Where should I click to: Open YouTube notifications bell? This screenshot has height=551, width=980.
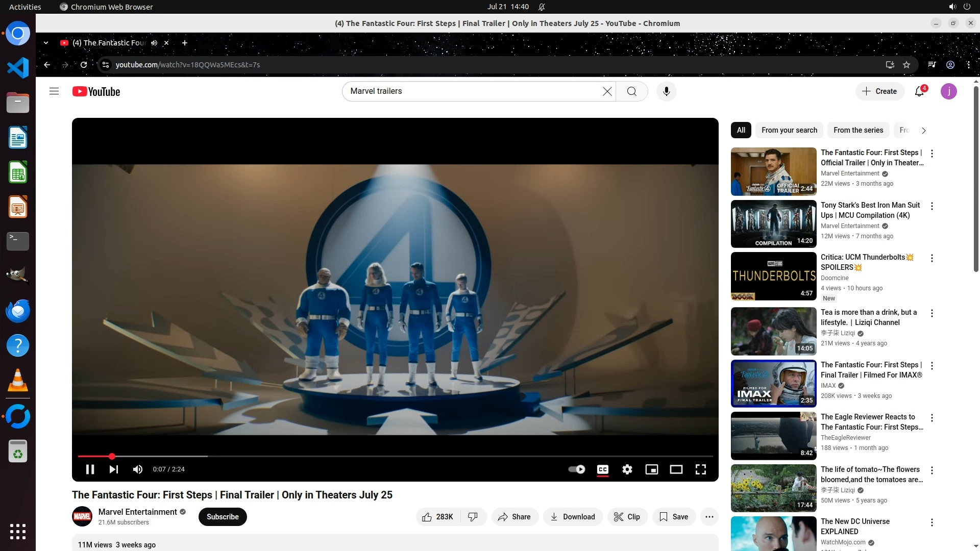[x=919, y=91]
